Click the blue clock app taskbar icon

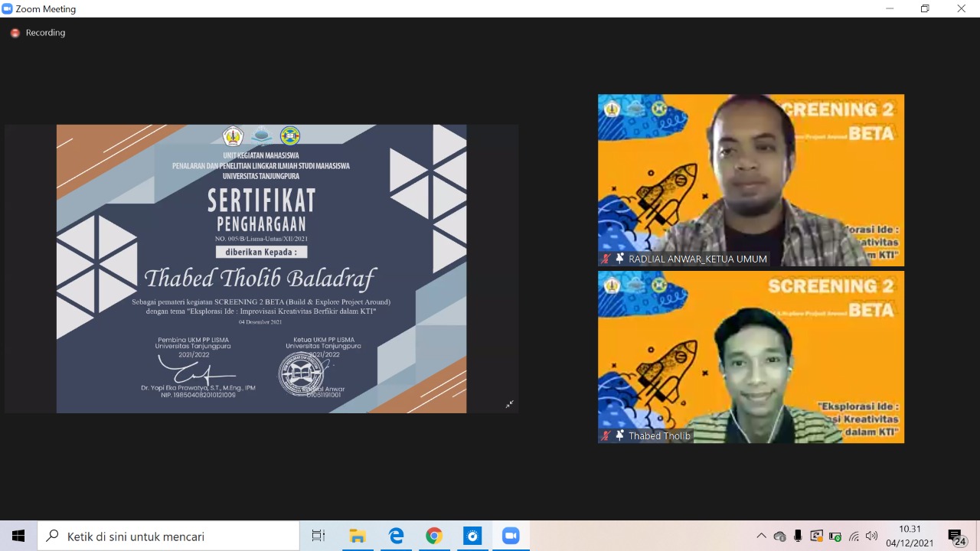pyautogui.click(x=472, y=536)
